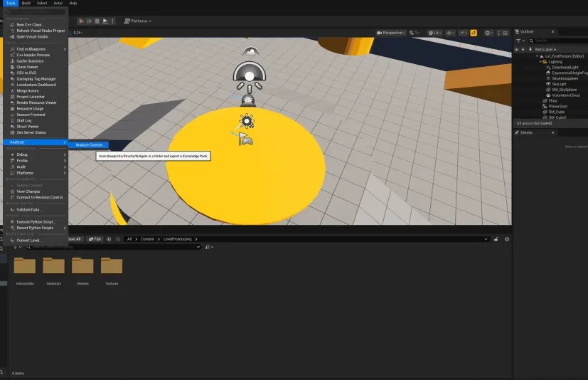Image resolution: width=588 pixels, height=380 pixels.
Task: Open the Class Viewer tool
Action: pyautogui.click(x=27, y=67)
